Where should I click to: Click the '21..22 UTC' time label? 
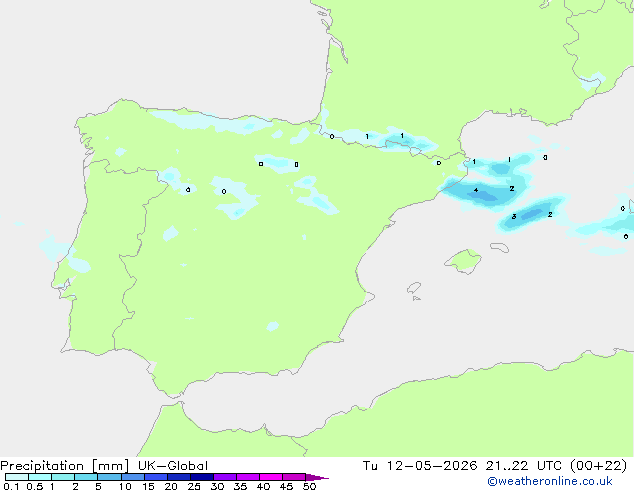click(524, 466)
